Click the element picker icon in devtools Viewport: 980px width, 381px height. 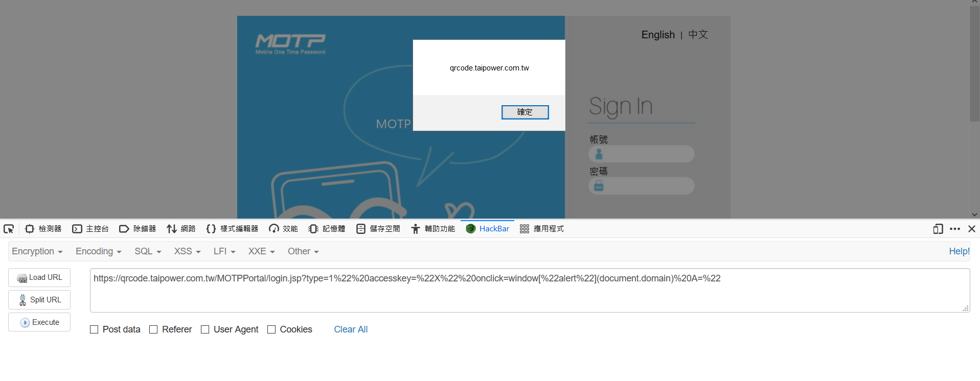(9, 229)
